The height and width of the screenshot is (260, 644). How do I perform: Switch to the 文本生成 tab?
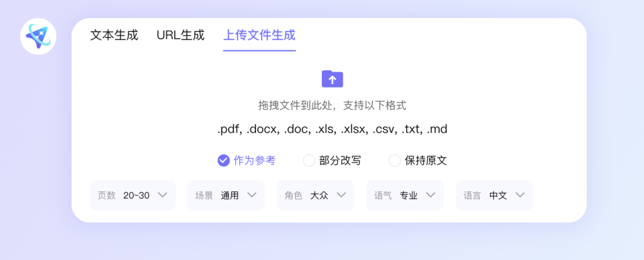tap(114, 35)
